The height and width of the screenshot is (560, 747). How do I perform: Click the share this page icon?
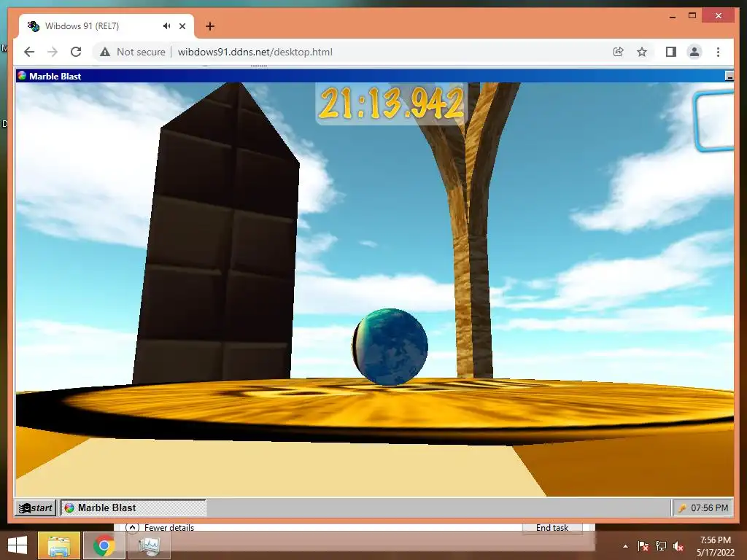[619, 52]
